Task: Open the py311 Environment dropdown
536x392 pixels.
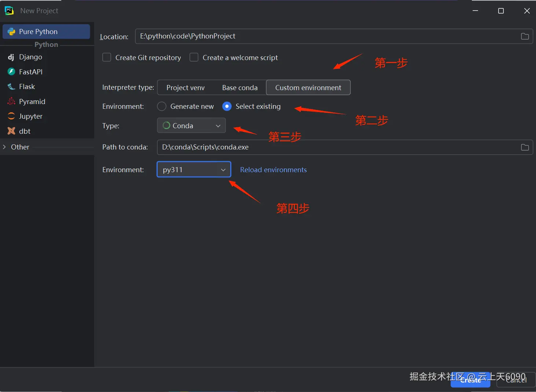Action: click(x=194, y=170)
